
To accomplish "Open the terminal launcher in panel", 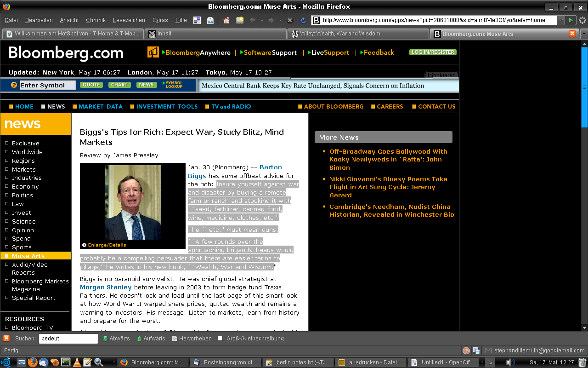I will 66,362.
